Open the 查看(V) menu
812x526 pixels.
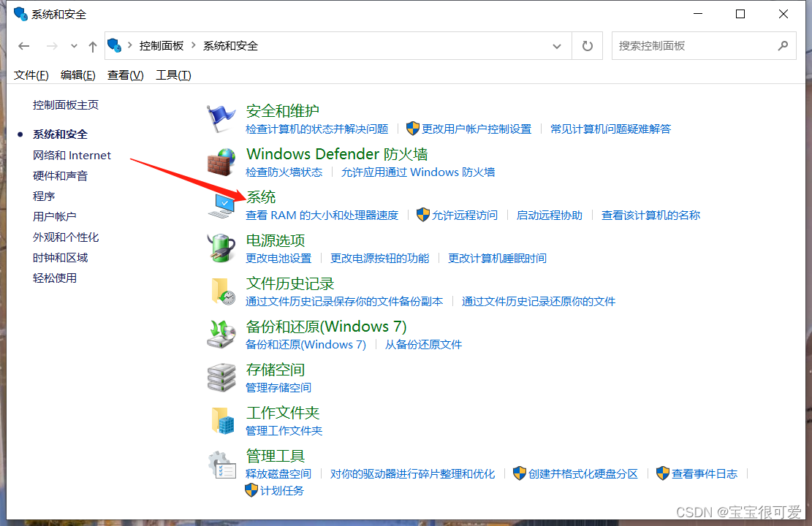pyautogui.click(x=125, y=75)
